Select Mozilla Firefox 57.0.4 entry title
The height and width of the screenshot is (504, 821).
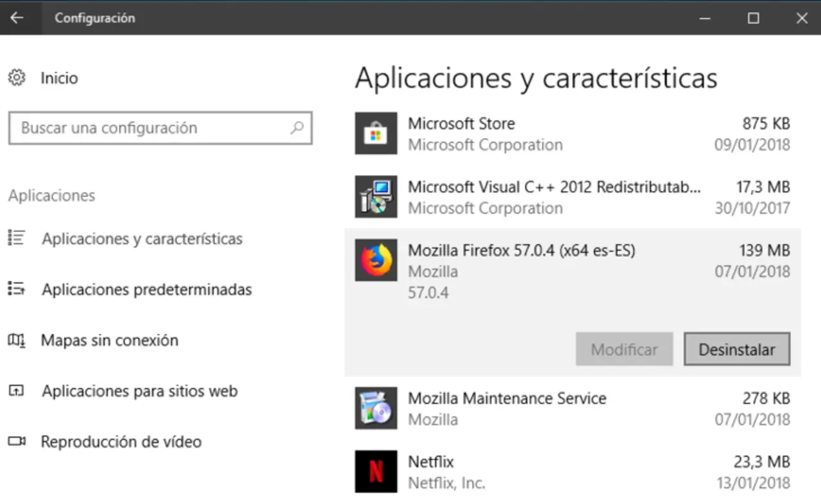click(521, 251)
